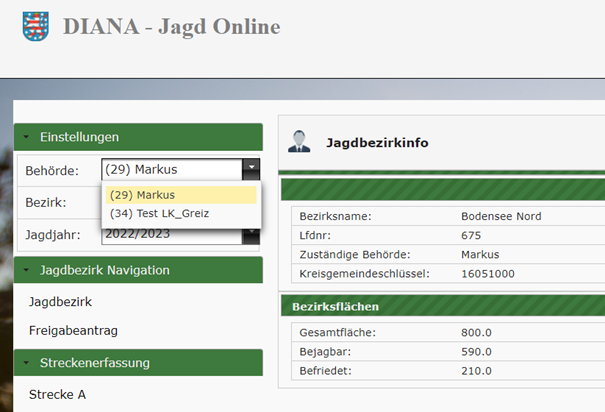
Task: Click the DIANA - Jagd Online title
Action: coord(171,27)
